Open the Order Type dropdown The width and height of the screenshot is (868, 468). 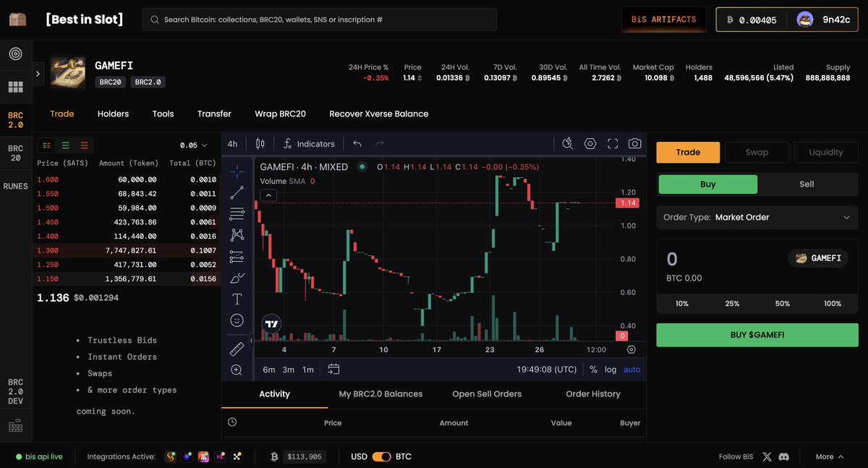point(757,217)
